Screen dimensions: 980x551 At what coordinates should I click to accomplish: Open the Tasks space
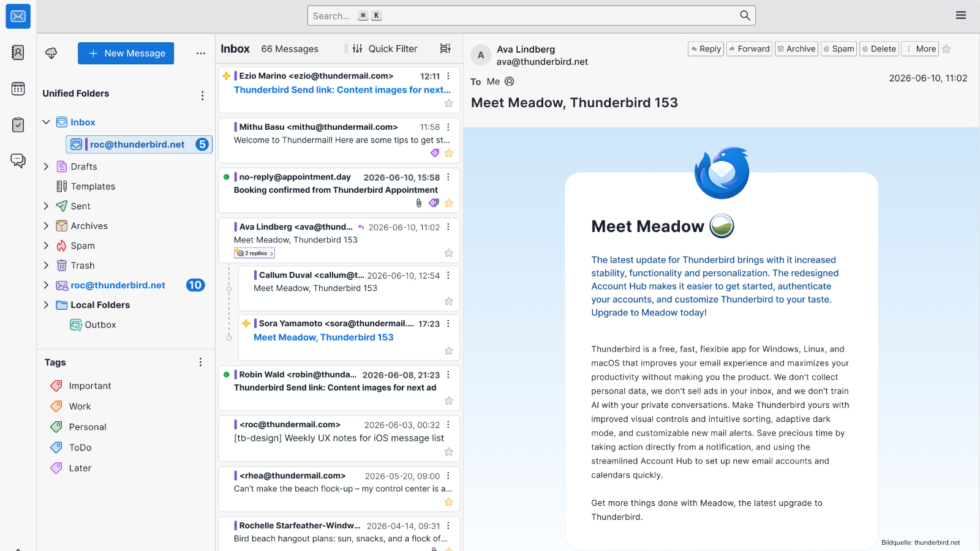click(x=18, y=125)
